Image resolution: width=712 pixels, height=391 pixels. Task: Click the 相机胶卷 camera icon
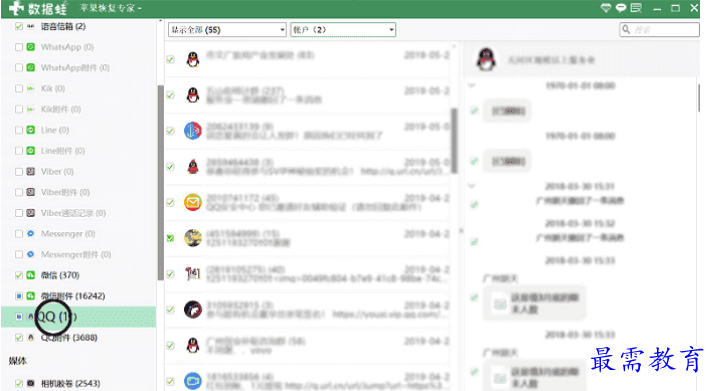[x=30, y=383]
